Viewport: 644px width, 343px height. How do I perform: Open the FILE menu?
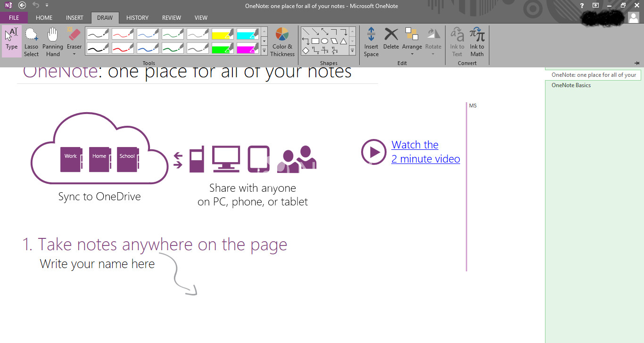click(x=14, y=18)
